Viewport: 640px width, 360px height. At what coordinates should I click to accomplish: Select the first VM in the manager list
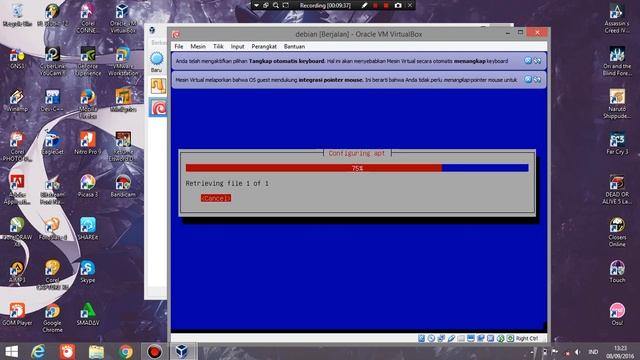[158, 86]
